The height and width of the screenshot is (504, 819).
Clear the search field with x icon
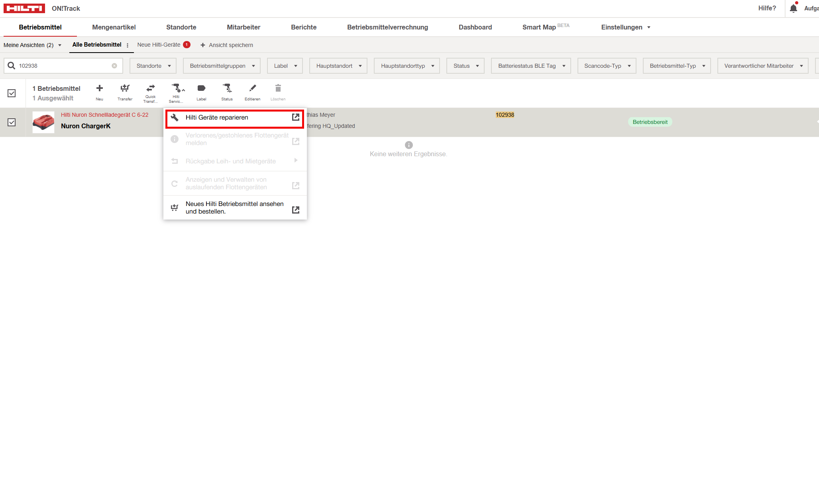[x=114, y=66]
